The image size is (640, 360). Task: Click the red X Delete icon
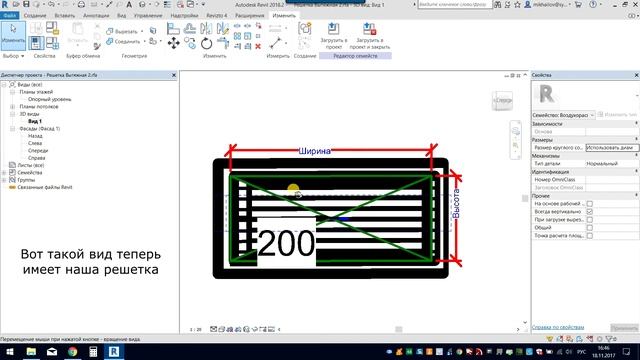258,47
